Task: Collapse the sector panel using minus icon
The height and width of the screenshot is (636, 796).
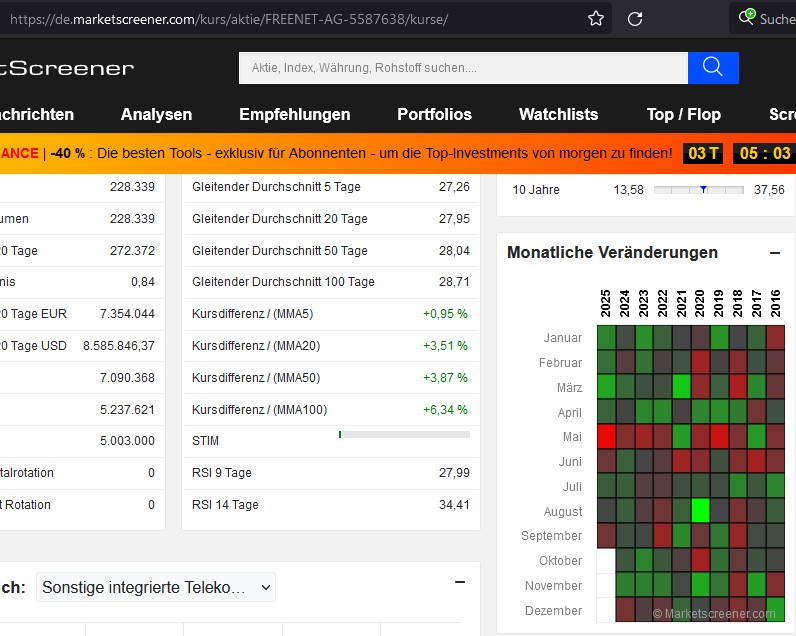Action: [459, 582]
